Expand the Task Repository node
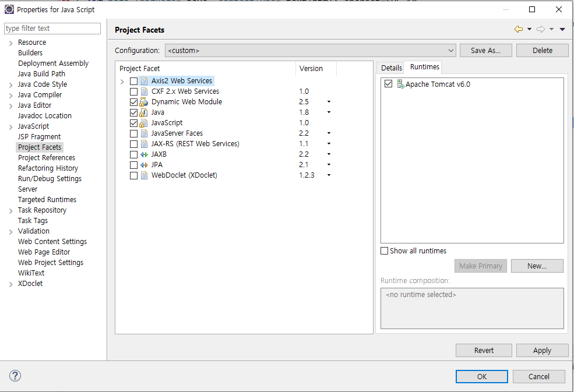This screenshot has height=392, width=574. (x=10, y=211)
